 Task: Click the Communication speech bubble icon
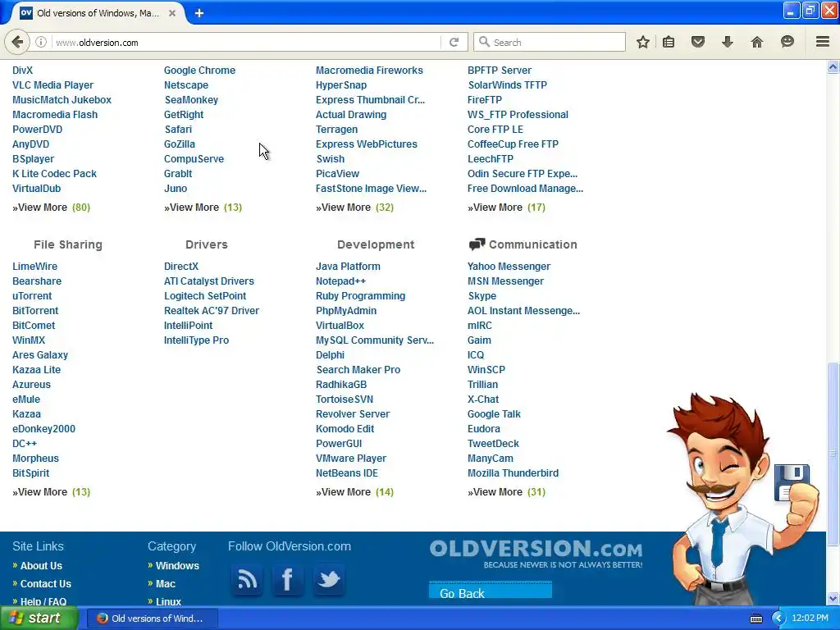tap(477, 244)
